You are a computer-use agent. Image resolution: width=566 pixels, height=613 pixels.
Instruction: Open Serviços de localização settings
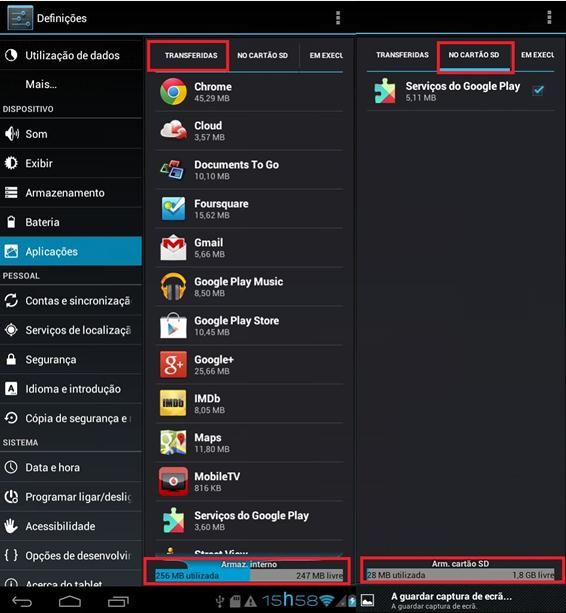[71, 330]
